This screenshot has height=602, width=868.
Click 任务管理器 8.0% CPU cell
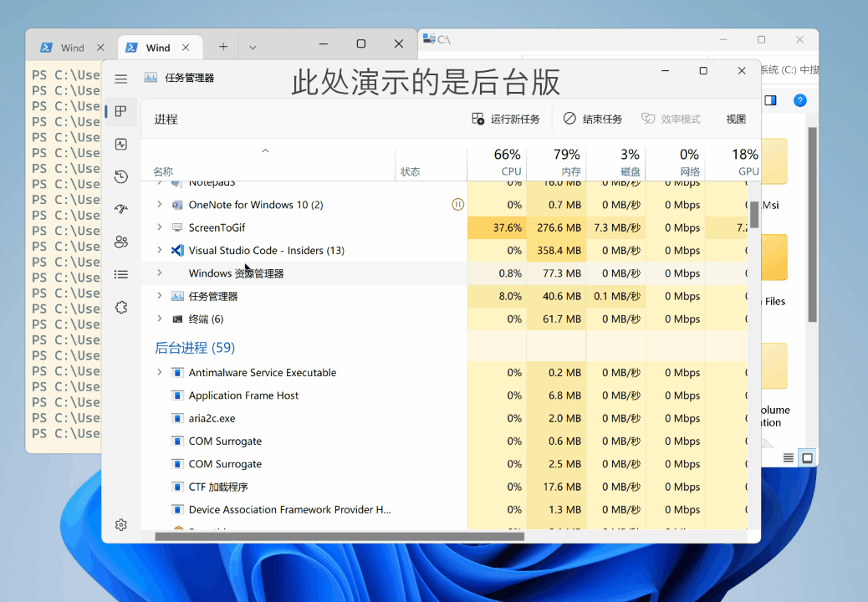[497, 296]
